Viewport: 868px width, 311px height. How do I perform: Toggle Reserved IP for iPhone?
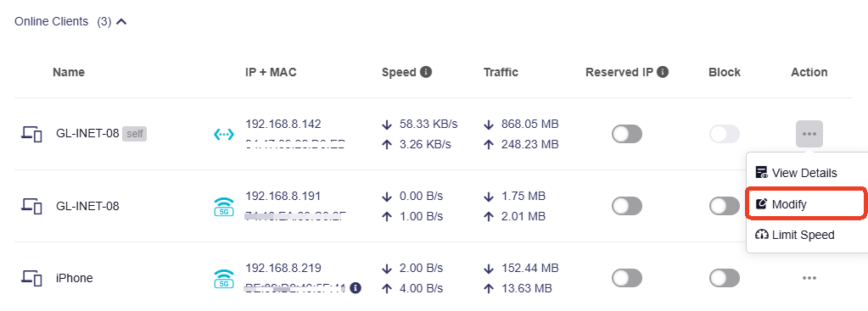pyautogui.click(x=627, y=278)
